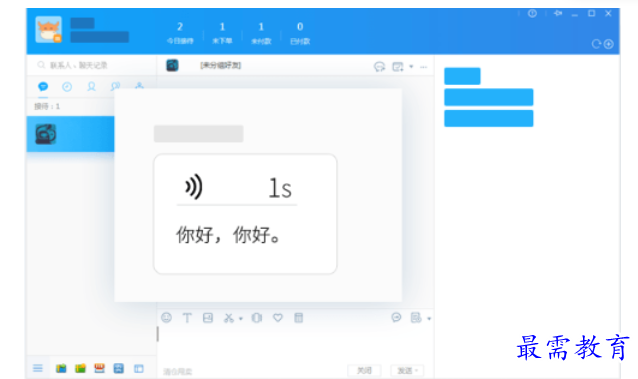The width and height of the screenshot is (638, 379).
Task: Click the circled plus icon in blue header
Action: [609, 44]
